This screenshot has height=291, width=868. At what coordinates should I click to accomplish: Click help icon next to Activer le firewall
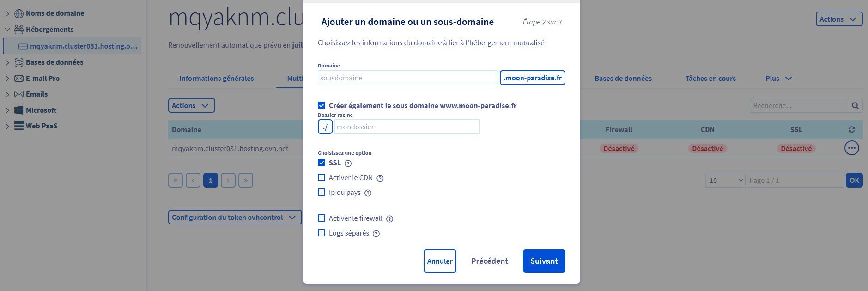pyautogui.click(x=390, y=219)
